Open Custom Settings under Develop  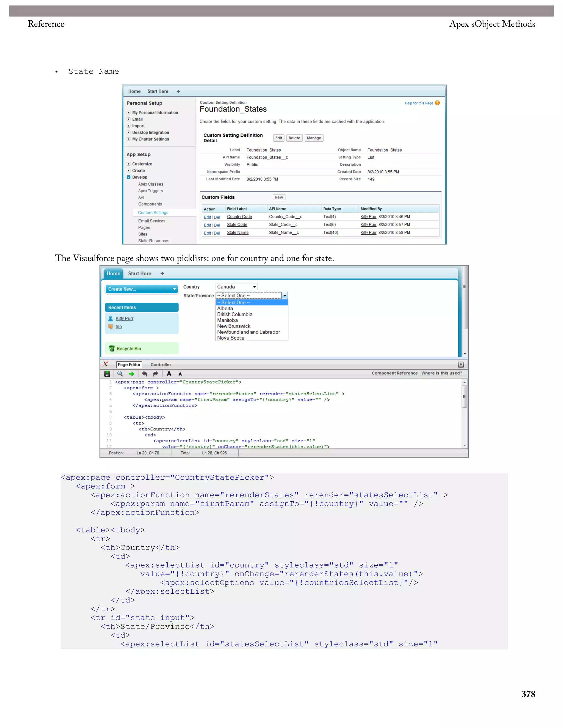(153, 212)
